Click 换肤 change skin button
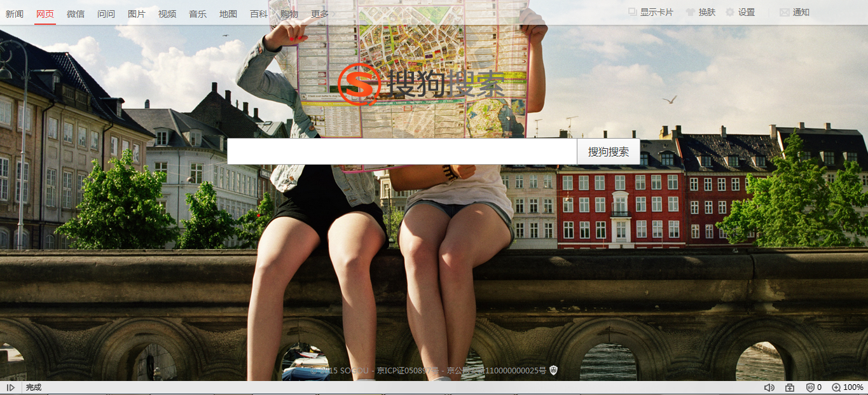868x395 pixels. tap(700, 12)
